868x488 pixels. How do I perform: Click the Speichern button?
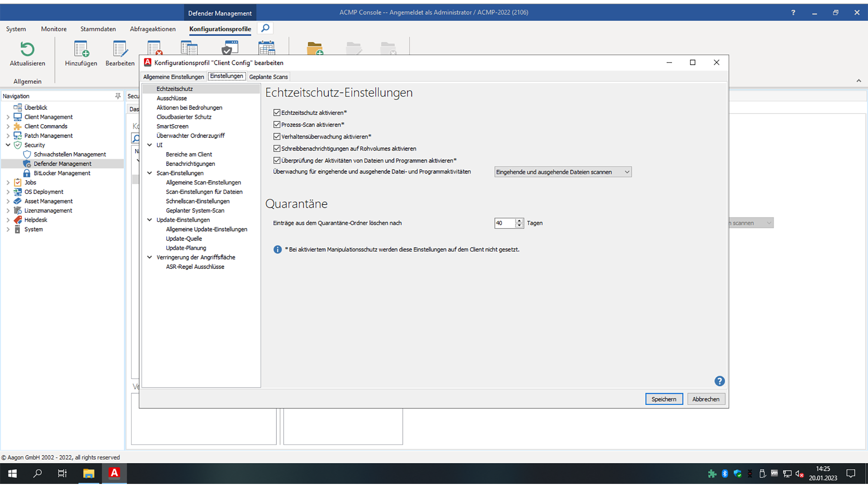(x=664, y=399)
